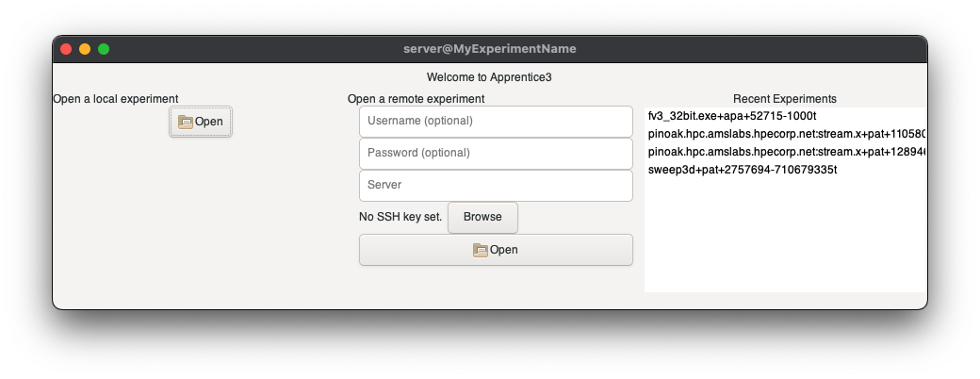Focus the Username (optional) field

496,121
